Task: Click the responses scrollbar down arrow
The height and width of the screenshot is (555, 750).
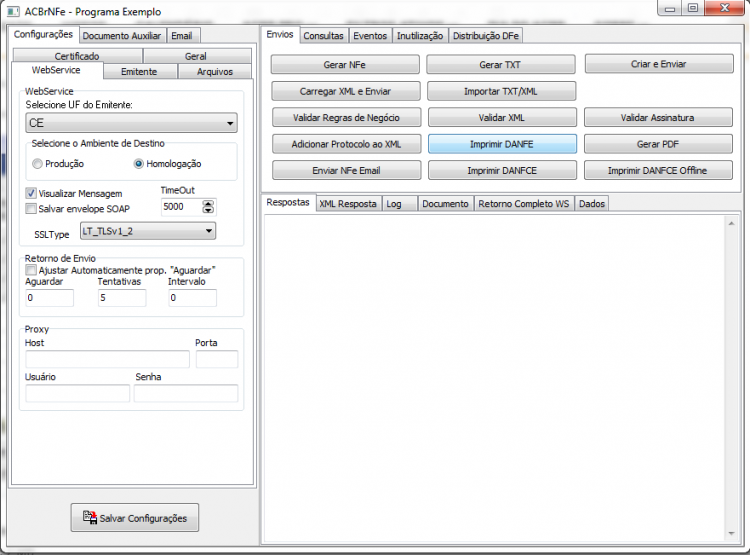Action: [731, 533]
